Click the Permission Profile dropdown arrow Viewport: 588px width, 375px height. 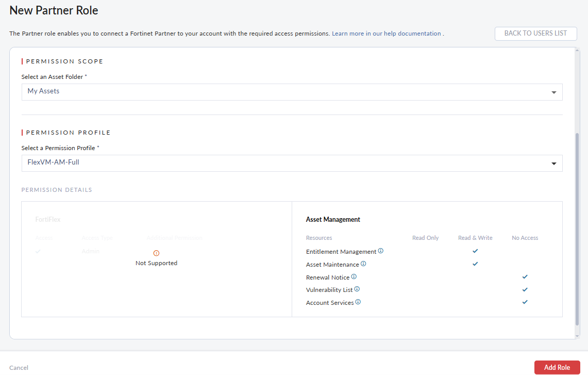click(554, 163)
